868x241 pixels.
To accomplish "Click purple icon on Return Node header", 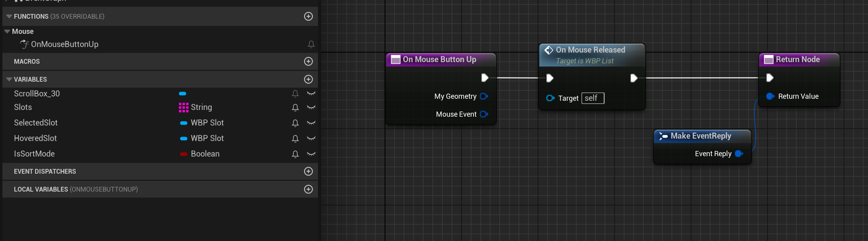I will [x=769, y=60].
